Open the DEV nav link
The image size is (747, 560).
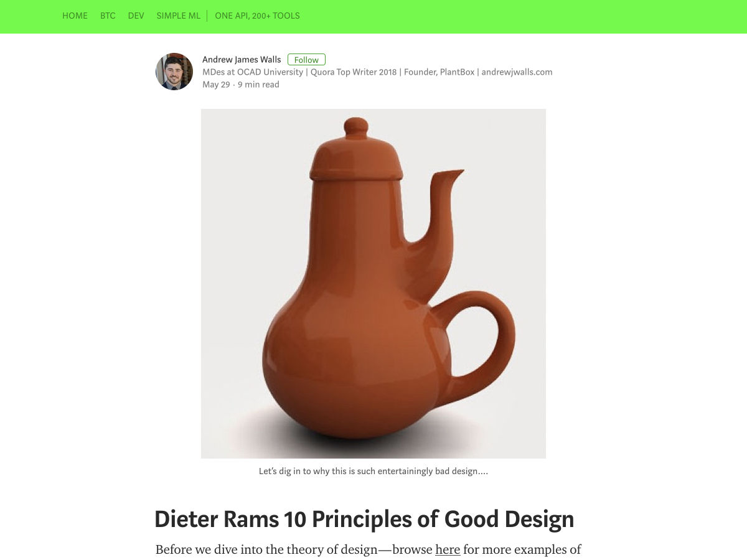136,16
